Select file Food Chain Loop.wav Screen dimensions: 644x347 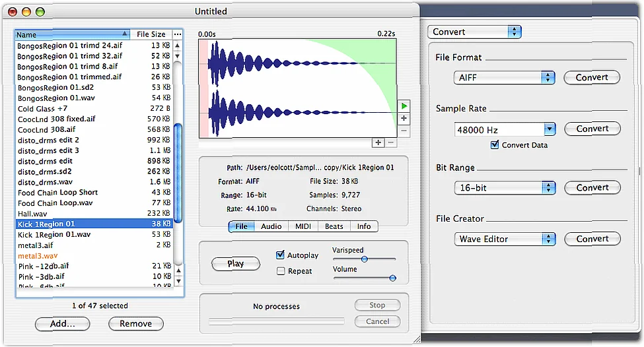94,203
